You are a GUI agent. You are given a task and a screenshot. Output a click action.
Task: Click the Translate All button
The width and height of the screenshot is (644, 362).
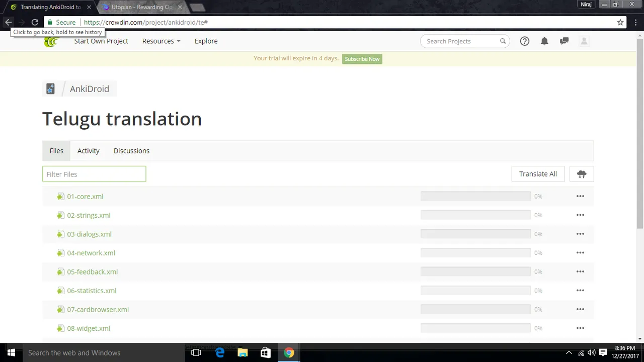pyautogui.click(x=538, y=174)
